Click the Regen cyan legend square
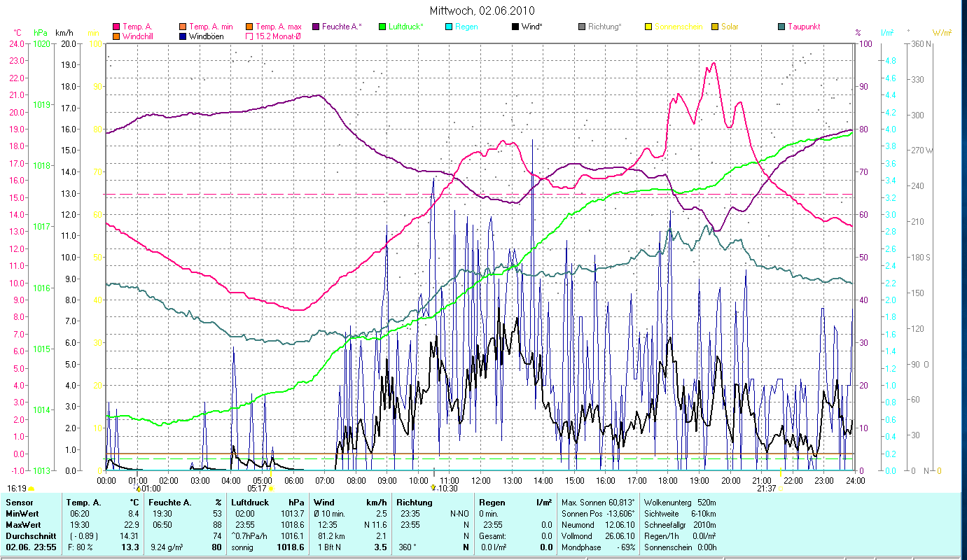The image size is (967, 560). click(x=449, y=27)
